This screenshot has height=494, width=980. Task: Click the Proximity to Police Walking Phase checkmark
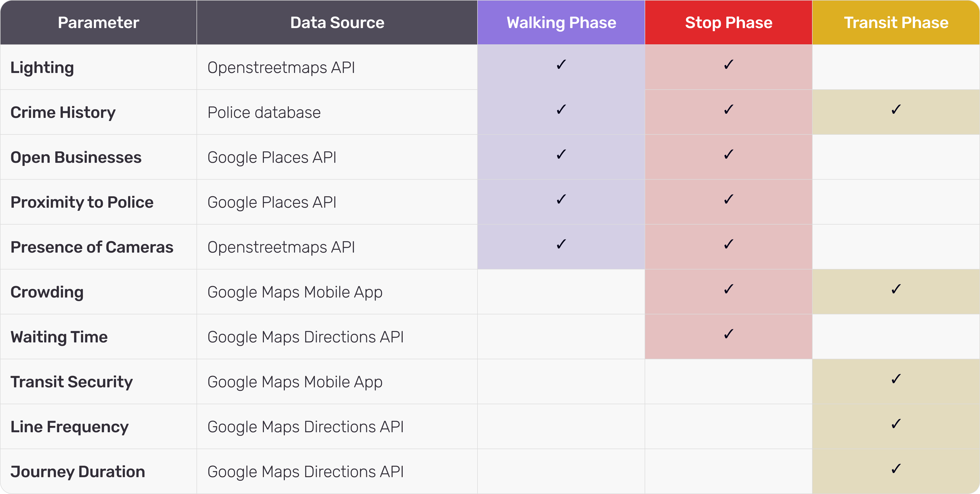[x=561, y=199]
